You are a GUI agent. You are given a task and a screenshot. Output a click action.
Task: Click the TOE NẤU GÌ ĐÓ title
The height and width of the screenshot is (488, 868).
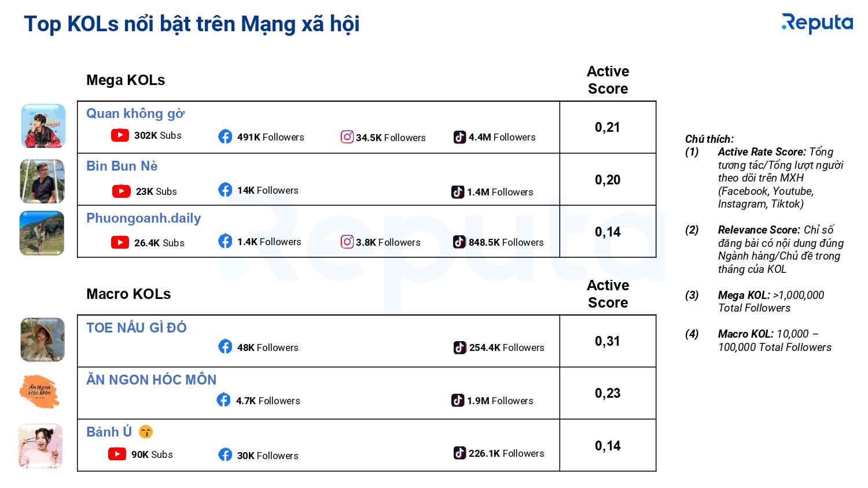[137, 328]
